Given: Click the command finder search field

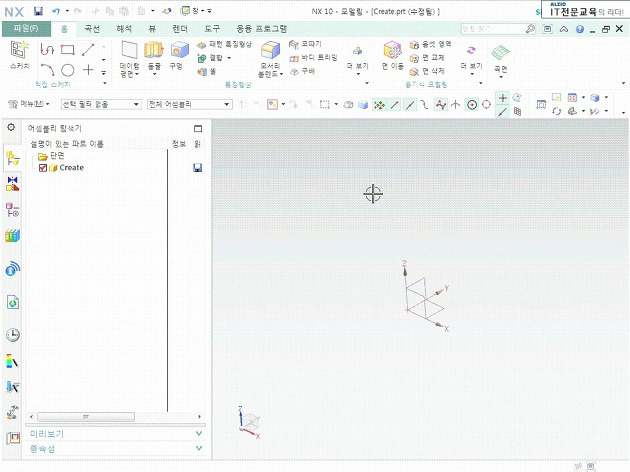Looking at the screenshot, I should pos(492,29).
